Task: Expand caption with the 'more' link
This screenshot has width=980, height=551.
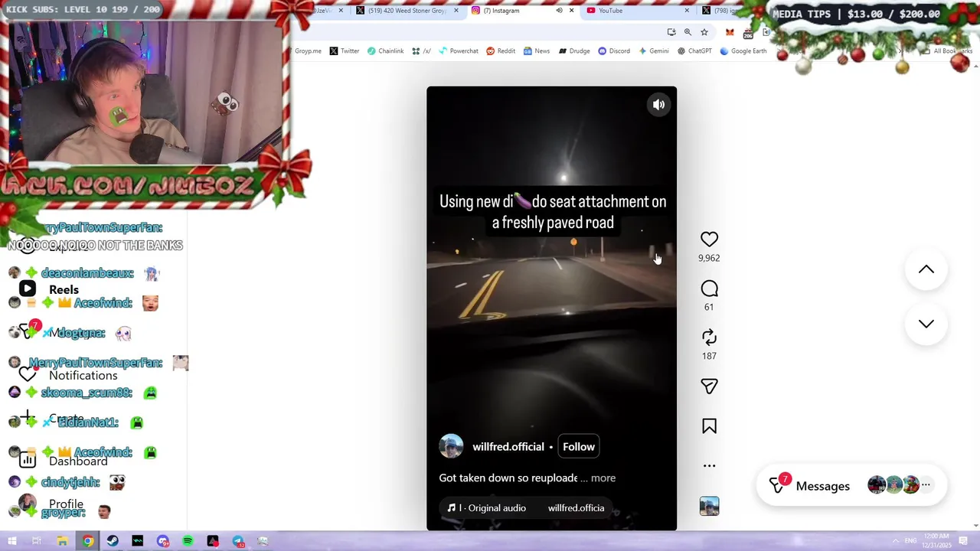Action: click(x=603, y=478)
